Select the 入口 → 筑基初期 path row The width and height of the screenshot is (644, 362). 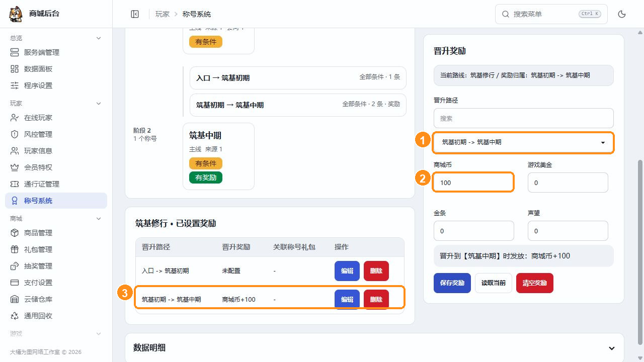tap(297, 78)
